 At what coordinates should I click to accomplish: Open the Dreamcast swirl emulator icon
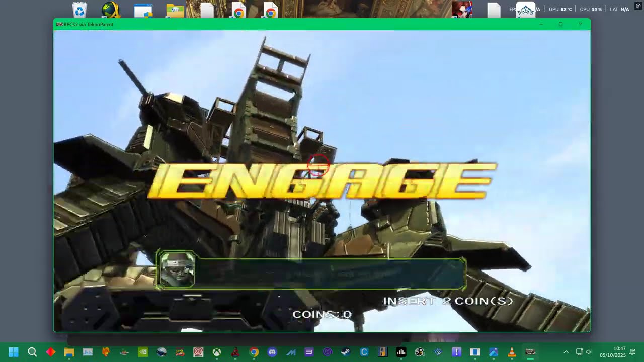coord(198,352)
